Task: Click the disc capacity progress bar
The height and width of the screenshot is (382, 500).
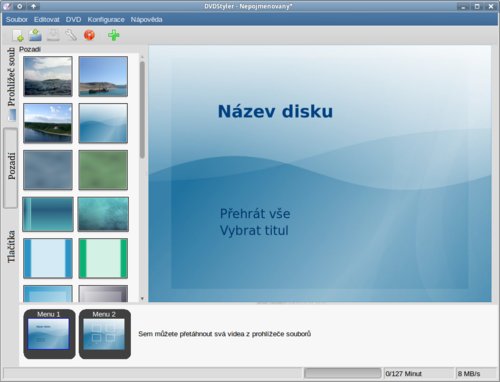Action: (x=342, y=373)
